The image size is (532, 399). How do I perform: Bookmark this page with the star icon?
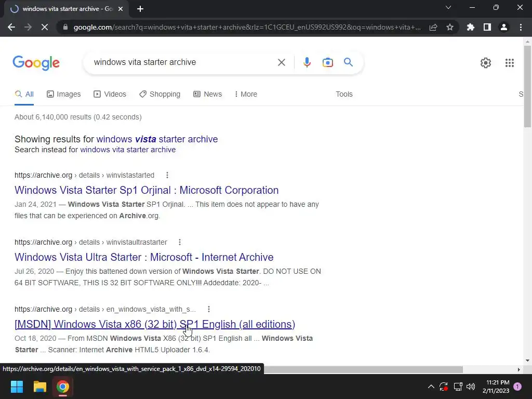[450, 27]
